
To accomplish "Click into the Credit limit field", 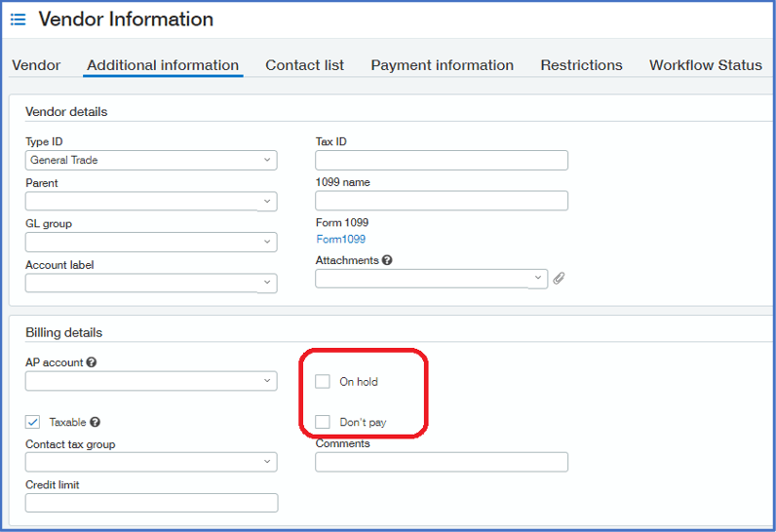I will [x=151, y=503].
